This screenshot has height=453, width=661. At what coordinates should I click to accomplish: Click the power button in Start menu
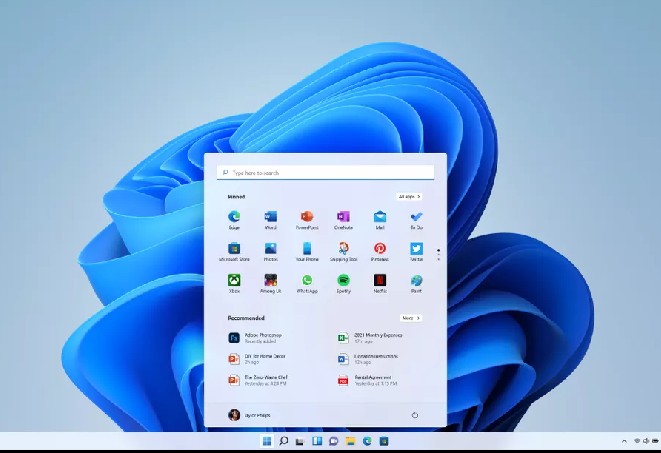point(415,415)
